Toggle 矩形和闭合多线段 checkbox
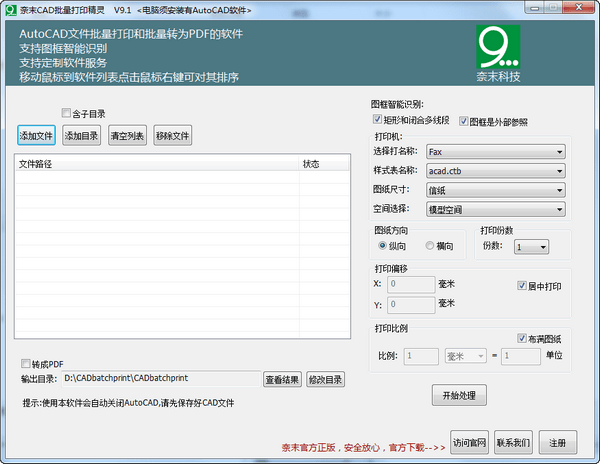 click(377, 121)
